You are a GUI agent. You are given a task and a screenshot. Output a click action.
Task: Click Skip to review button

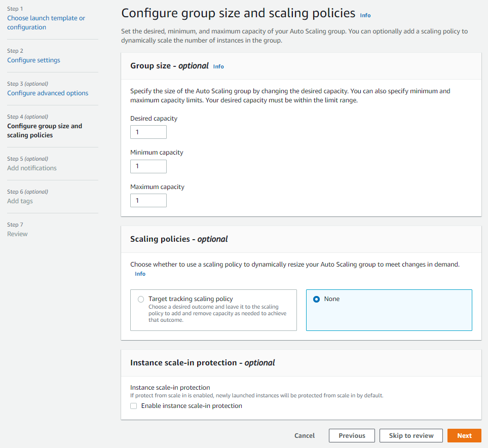411,435
